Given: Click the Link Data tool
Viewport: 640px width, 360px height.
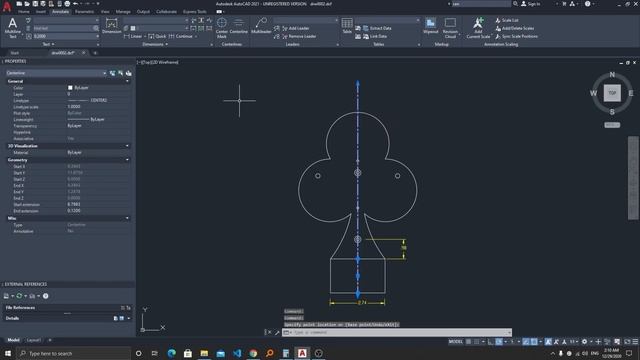Looking at the screenshot, I should 375,36.
